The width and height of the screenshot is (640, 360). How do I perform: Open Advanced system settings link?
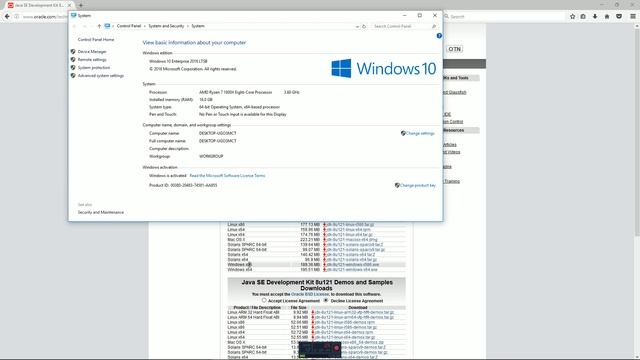[100, 76]
